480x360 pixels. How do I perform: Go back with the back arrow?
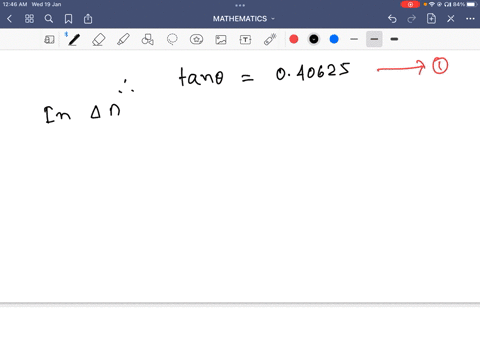point(9,19)
